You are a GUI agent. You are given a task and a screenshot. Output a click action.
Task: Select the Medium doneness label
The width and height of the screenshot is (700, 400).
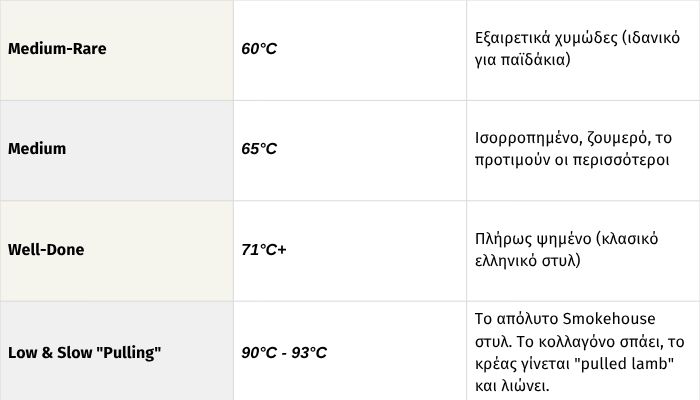click(x=37, y=149)
